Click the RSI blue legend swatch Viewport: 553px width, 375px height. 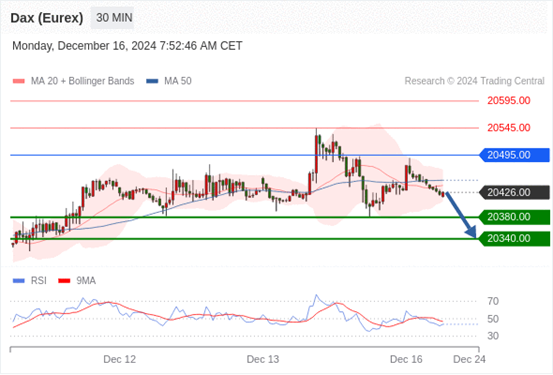(19, 281)
